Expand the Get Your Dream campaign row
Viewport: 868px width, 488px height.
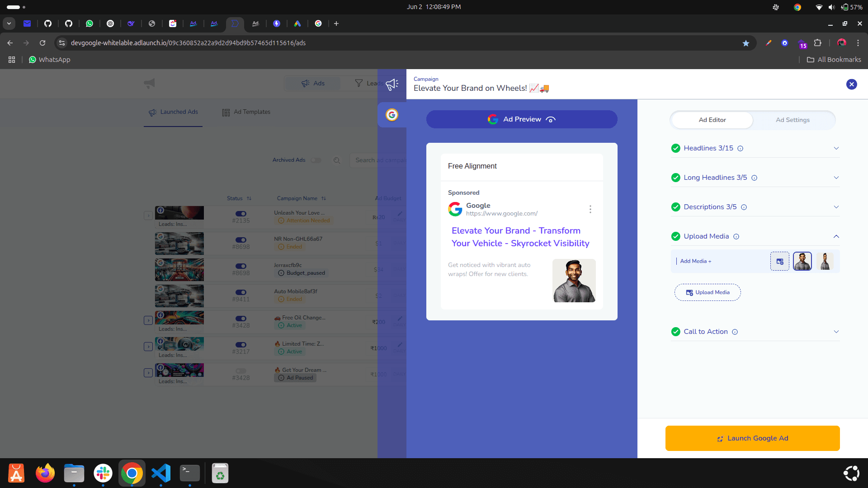pyautogui.click(x=148, y=373)
